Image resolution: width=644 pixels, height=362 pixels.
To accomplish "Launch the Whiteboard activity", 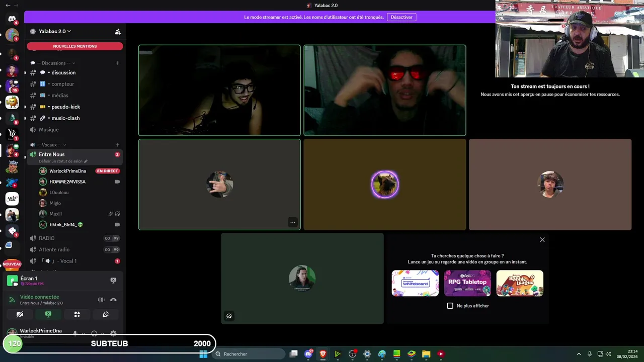I will (415, 283).
